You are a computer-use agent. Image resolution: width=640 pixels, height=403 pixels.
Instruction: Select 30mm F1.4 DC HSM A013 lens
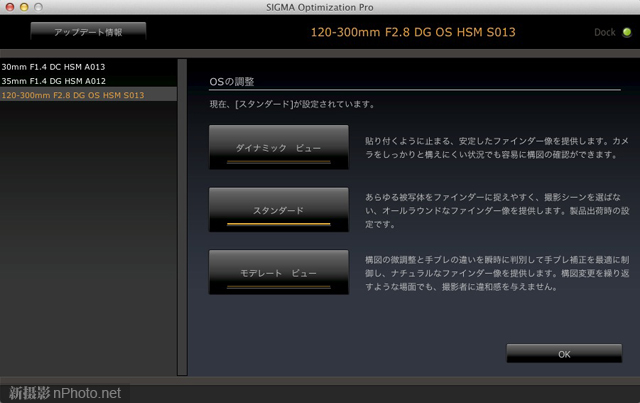tap(88, 67)
